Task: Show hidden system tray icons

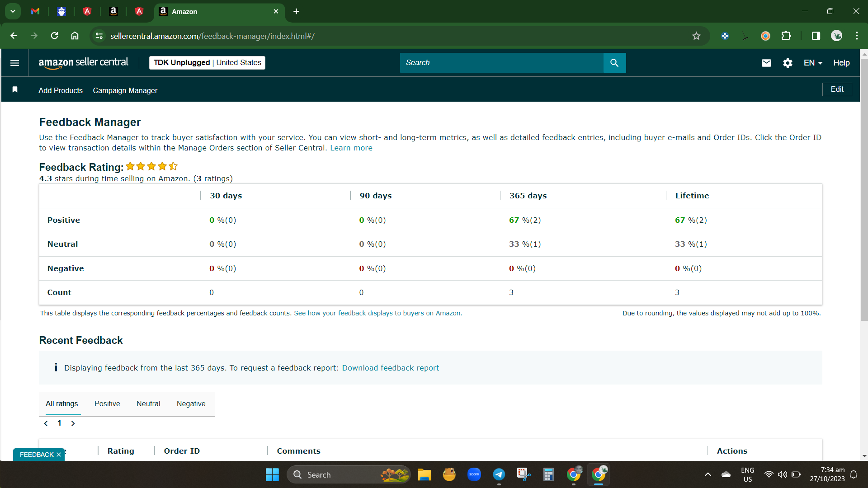Action: click(x=708, y=474)
